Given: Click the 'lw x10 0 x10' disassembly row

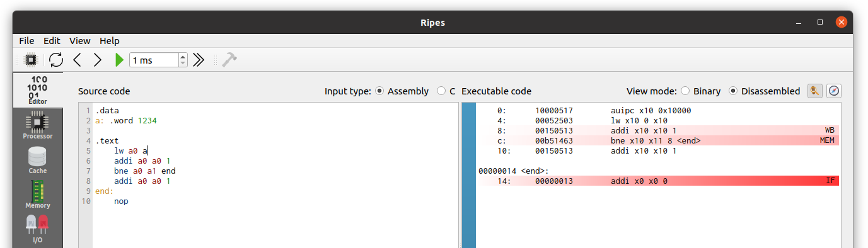Looking at the screenshot, I should 658,120.
